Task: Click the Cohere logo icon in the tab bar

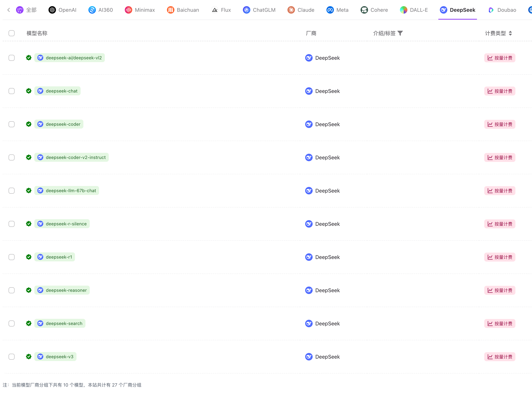Action: [364, 10]
